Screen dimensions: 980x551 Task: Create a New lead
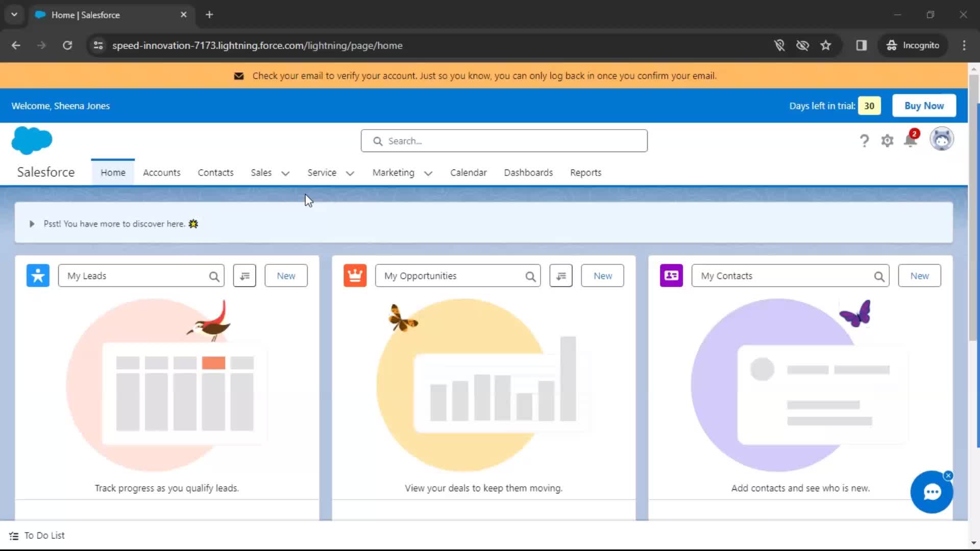tap(286, 275)
